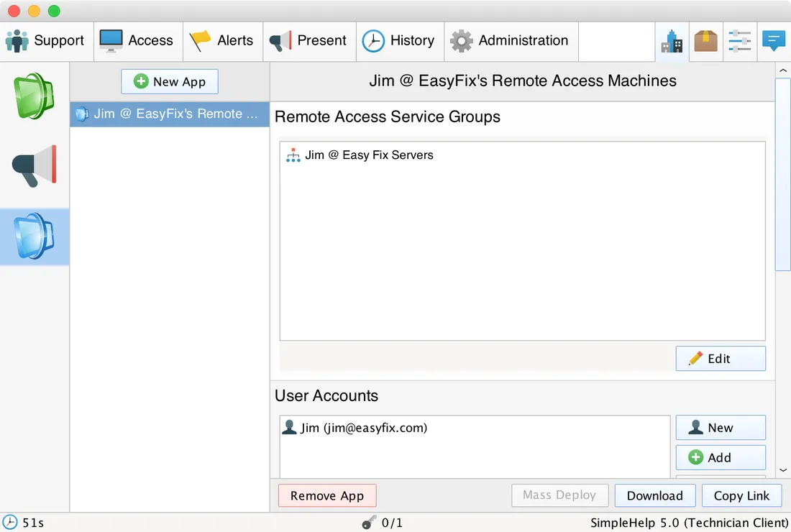Switch to the Alerts tab
The width and height of the screenshot is (791, 532).
pyautogui.click(x=223, y=41)
